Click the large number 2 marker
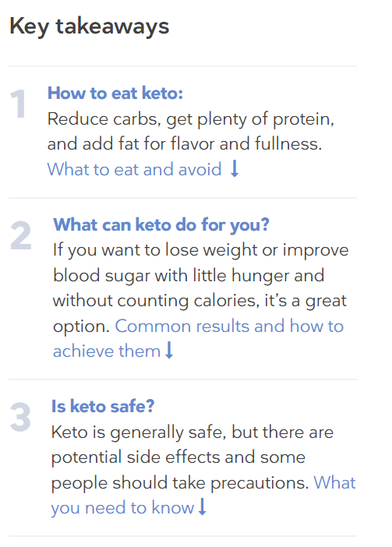The height and width of the screenshot is (547, 392). (20, 236)
